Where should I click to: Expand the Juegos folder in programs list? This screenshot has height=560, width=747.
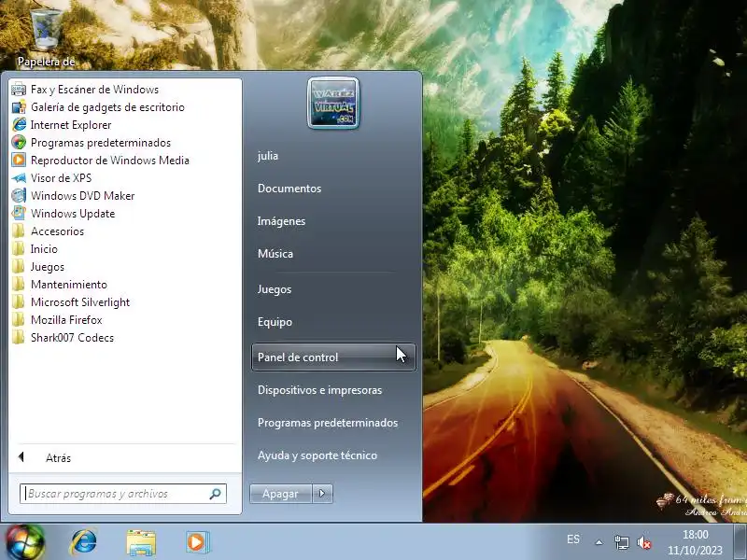(37, 267)
